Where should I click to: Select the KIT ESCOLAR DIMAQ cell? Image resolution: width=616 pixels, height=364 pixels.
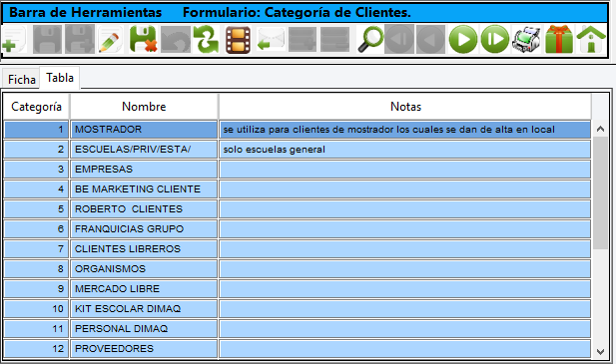click(x=144, y=309)
